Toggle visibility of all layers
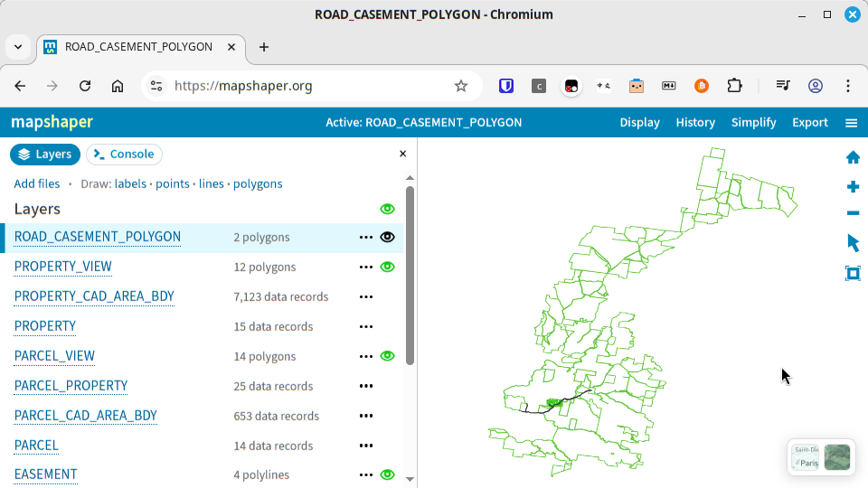The image size is (868, 488). [388, 209]
